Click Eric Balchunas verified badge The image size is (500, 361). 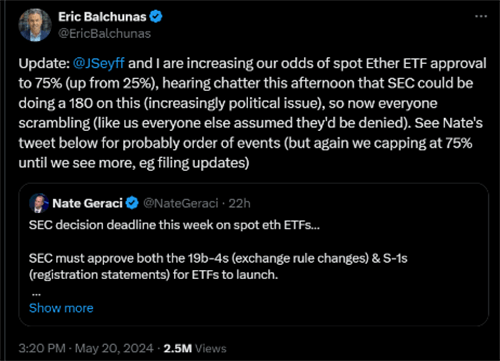156,17
